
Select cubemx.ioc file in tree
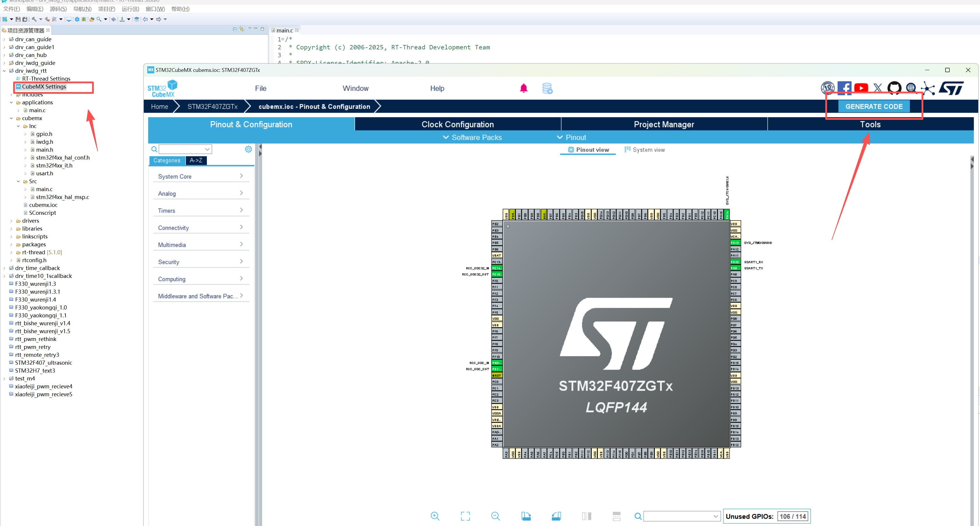tap(43, 205)
